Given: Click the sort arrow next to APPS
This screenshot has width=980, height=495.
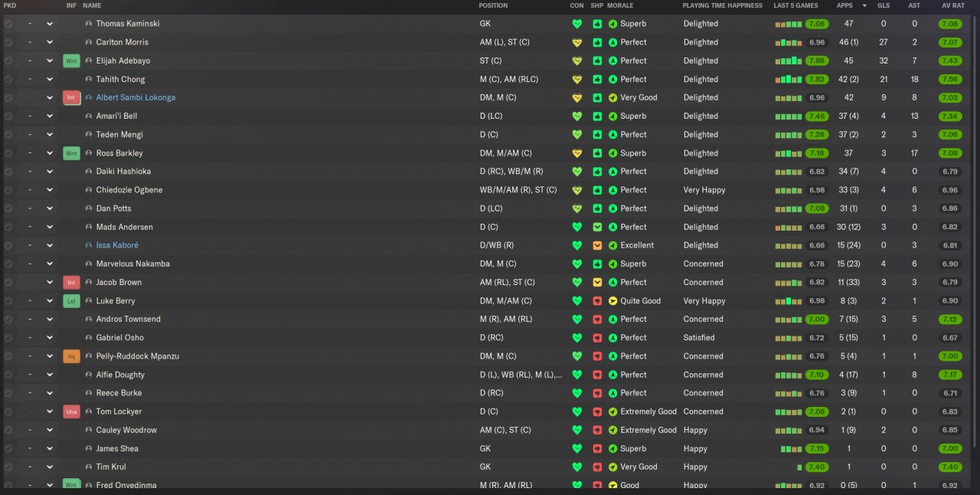Looking at the screenshot, I should (864, 5).
